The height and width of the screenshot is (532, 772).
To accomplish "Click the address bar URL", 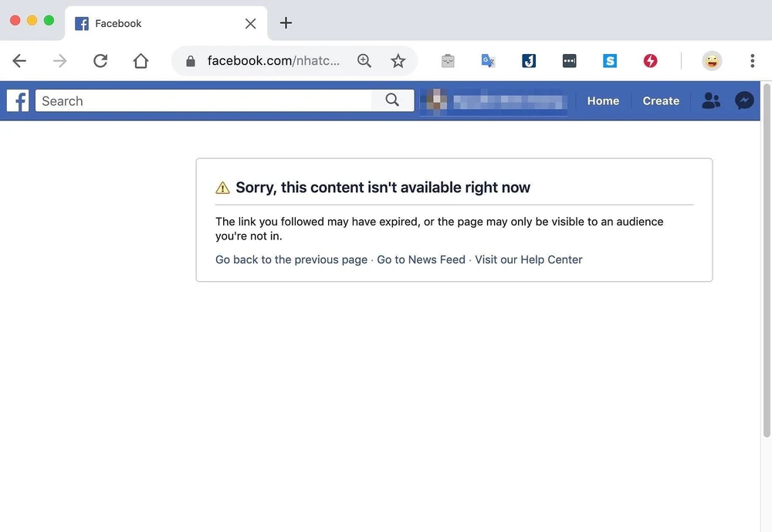I will (273, 61).
